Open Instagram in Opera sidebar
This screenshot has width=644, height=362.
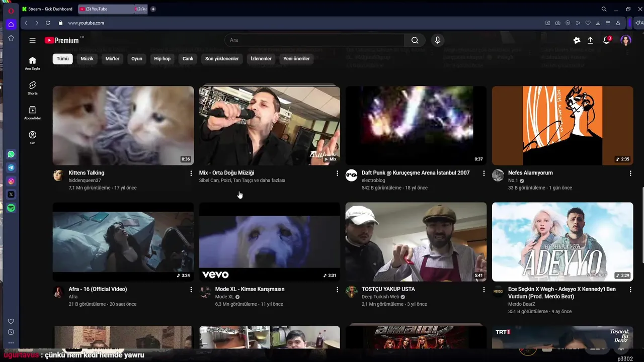coord(11,181)
